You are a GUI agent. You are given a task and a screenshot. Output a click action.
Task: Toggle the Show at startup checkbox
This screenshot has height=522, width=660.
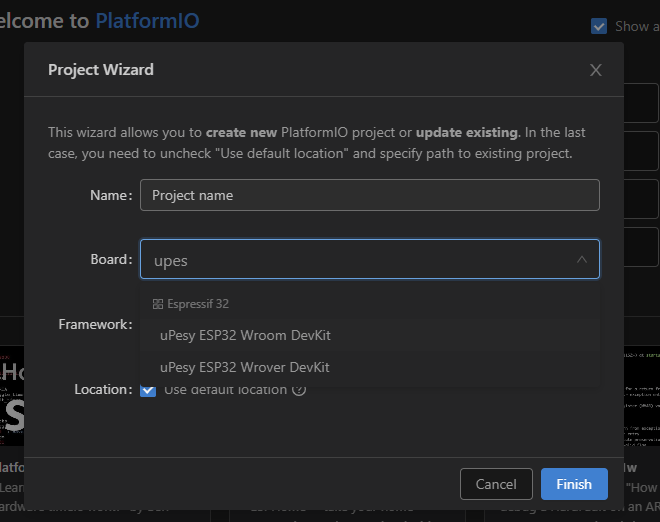click(599, 26)
